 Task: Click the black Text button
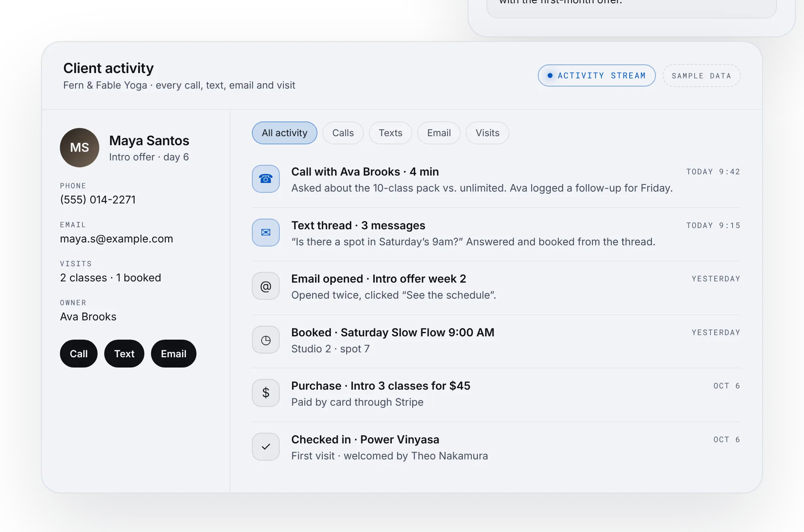(x=124, y=354)
